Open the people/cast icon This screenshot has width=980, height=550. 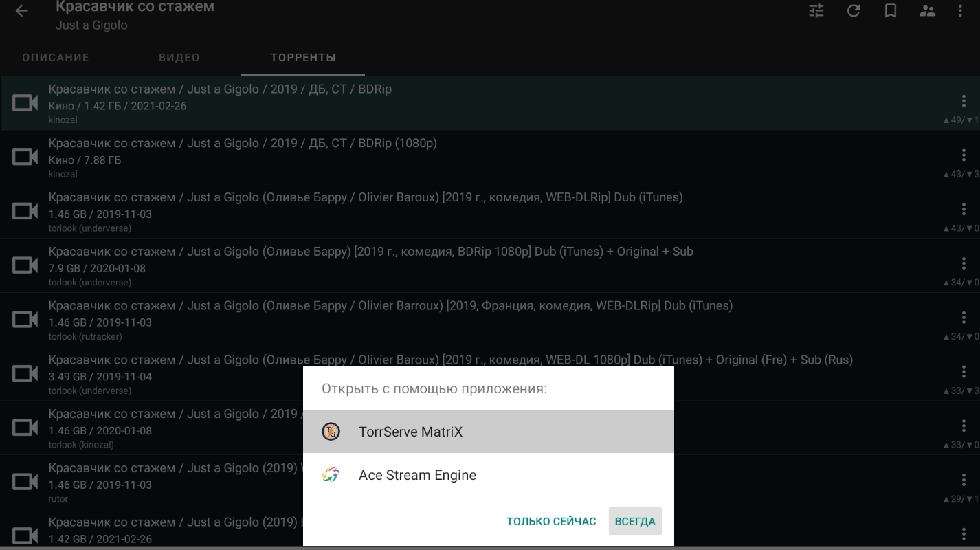click(928, 11)
